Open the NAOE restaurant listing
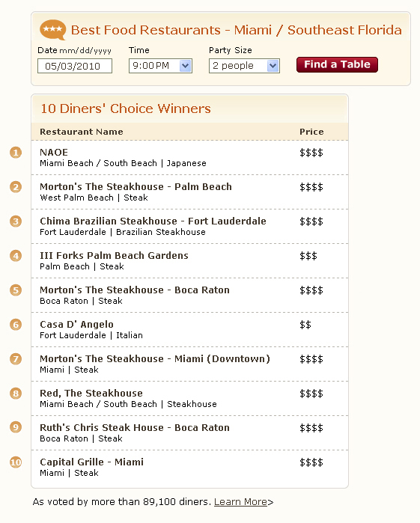This screenshot has height=523, width=420. pyautogui.click(x=54, y=153)
